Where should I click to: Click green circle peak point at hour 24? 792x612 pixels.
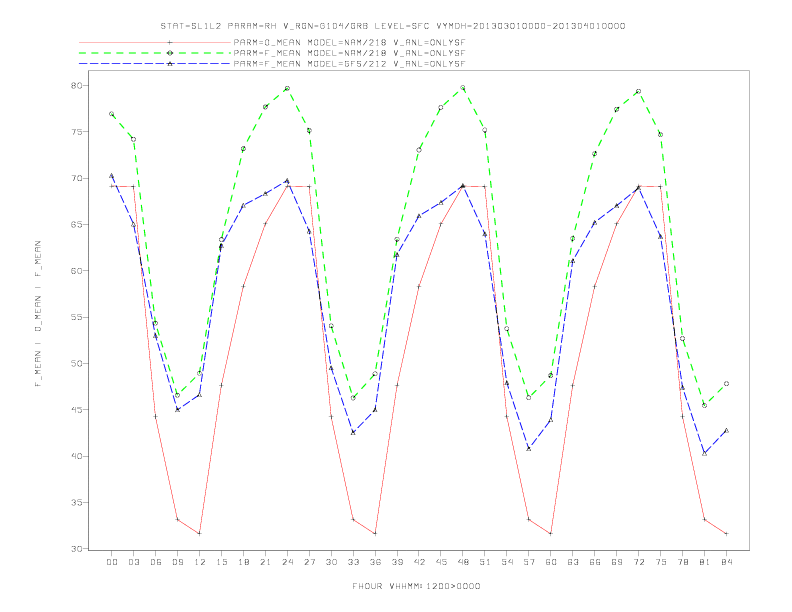pyautogui.click(x=287, y=88)
